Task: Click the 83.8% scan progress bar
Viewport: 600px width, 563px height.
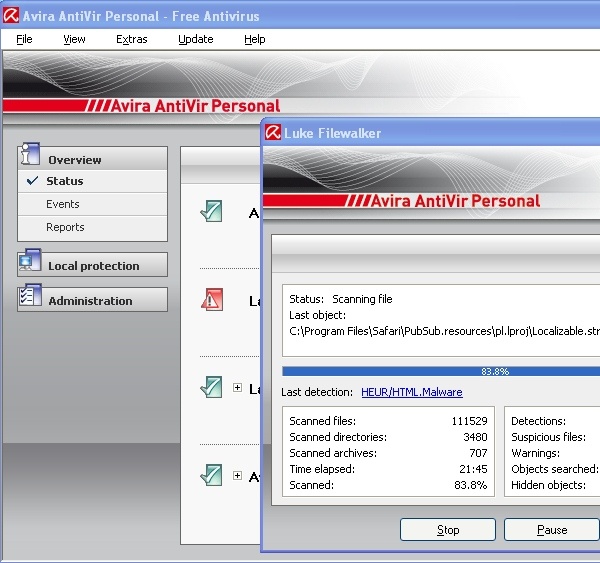Action: click(441, 371)
